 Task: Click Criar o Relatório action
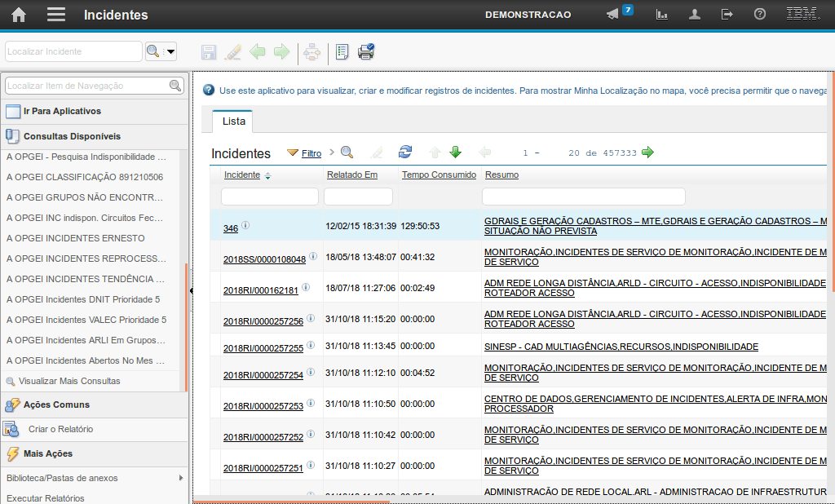coord(60,429)
